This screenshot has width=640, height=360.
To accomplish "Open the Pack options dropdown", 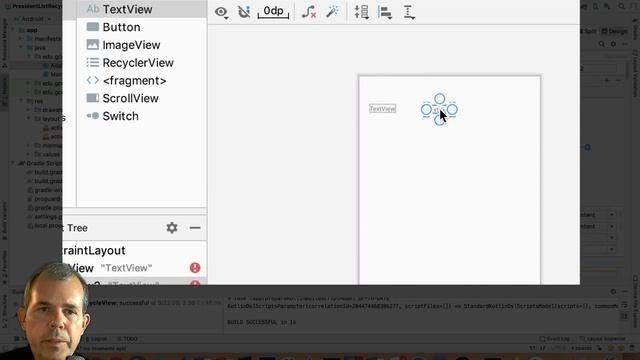I will coord(362,12).
